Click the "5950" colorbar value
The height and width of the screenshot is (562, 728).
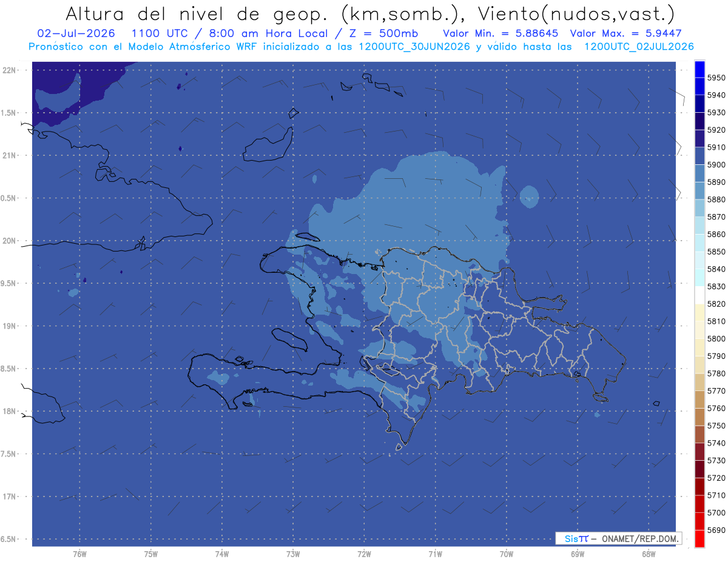(716, 78)
